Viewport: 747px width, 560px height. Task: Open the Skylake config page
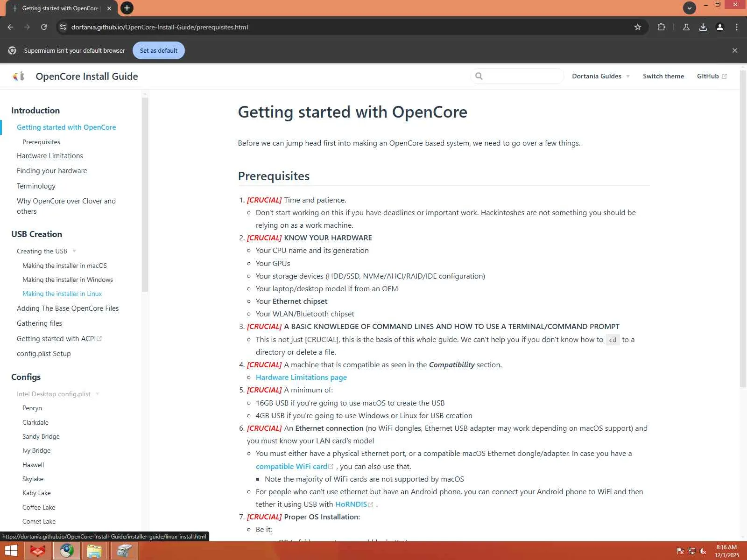33,479
